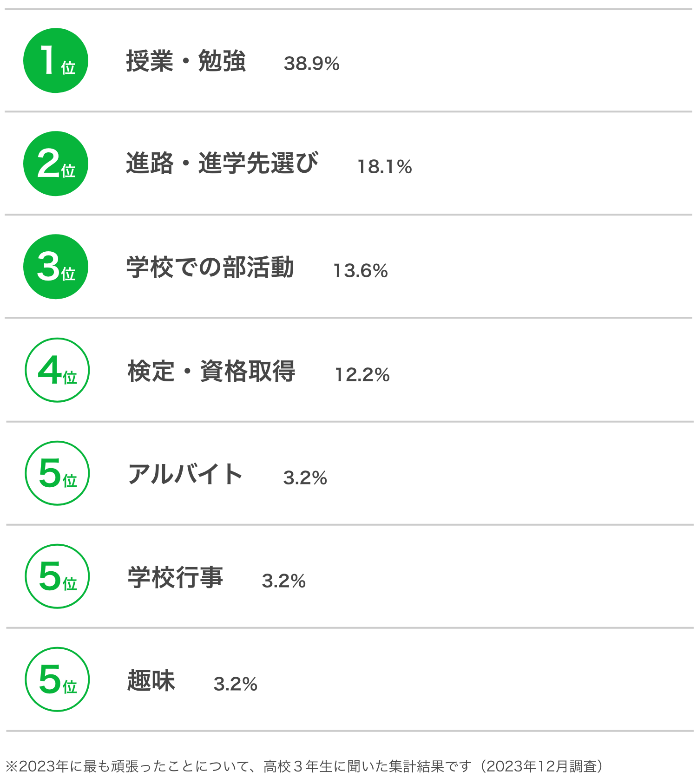697x784 pixels.
Task: Click the 18.1% percentage value
Action: [384, 167]
